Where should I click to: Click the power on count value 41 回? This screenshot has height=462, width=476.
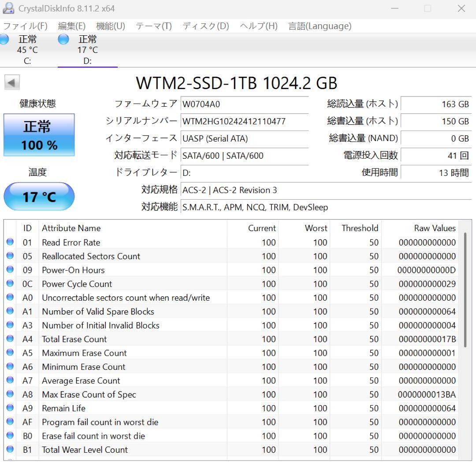tap(436, 156)
